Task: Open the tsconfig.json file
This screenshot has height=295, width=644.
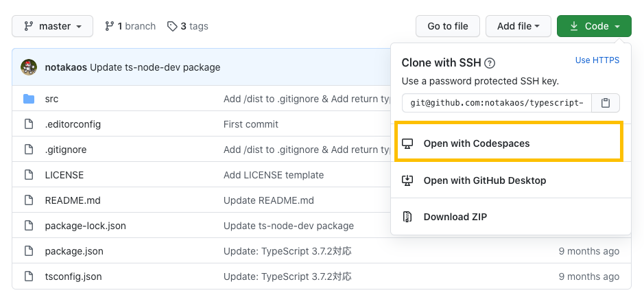Action: (73, 276)
